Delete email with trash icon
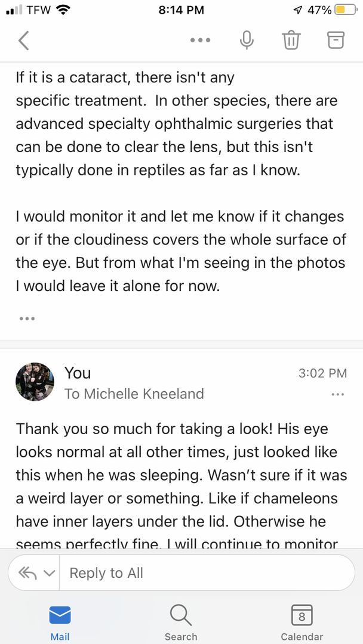This screenshot has width=363, height=644. (x=291, y=41)
